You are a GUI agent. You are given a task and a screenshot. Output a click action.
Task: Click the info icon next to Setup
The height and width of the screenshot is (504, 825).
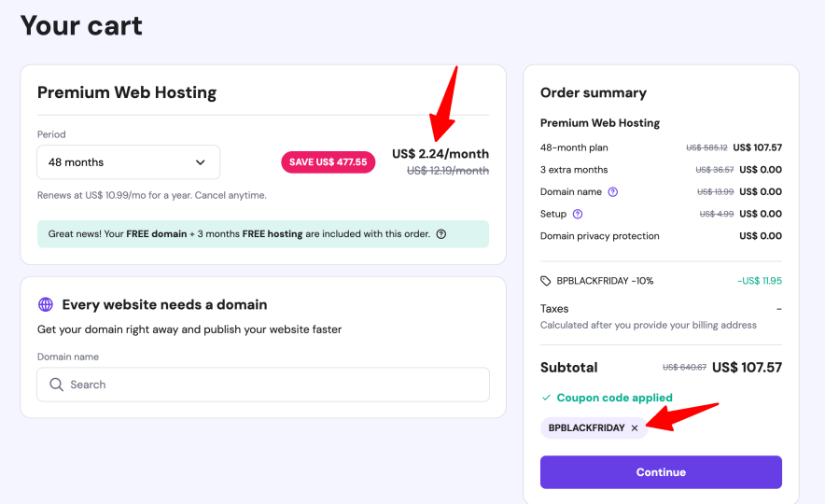coord(578,214)
